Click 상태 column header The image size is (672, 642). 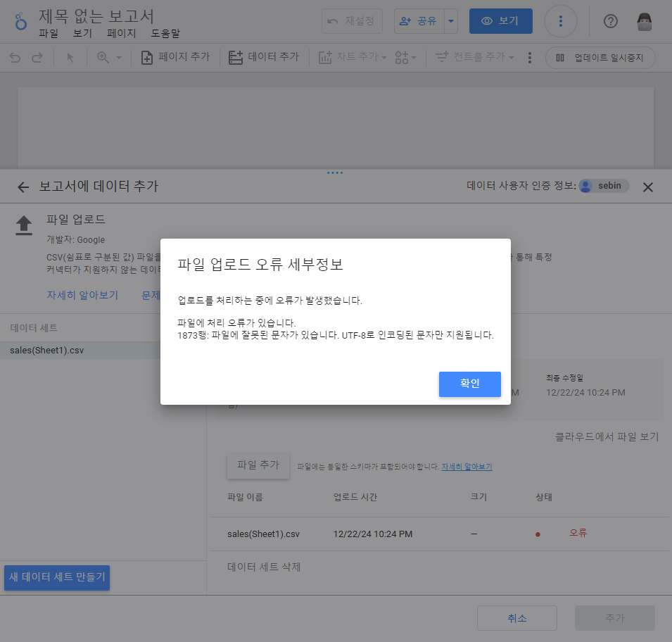(x=544, y=497)
